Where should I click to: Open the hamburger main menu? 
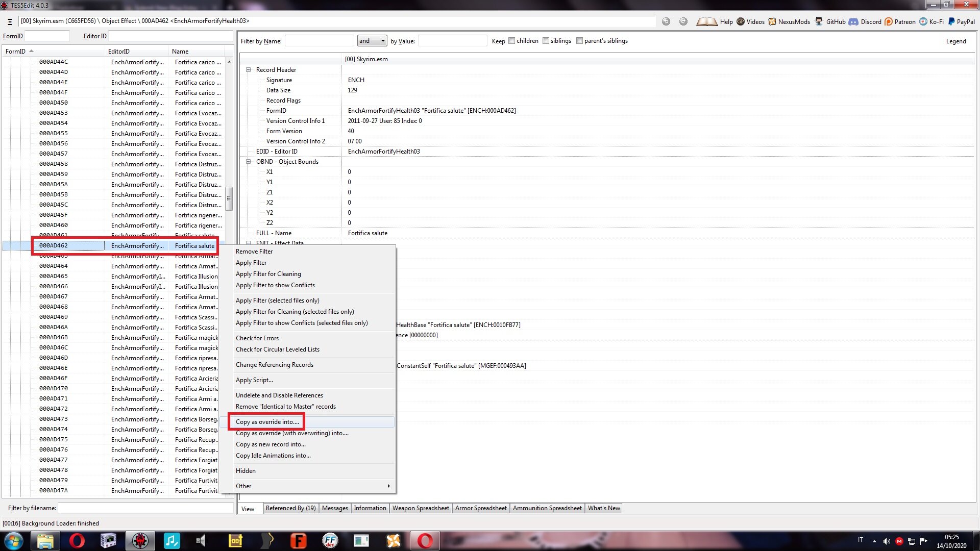click(x=10, y=22)
